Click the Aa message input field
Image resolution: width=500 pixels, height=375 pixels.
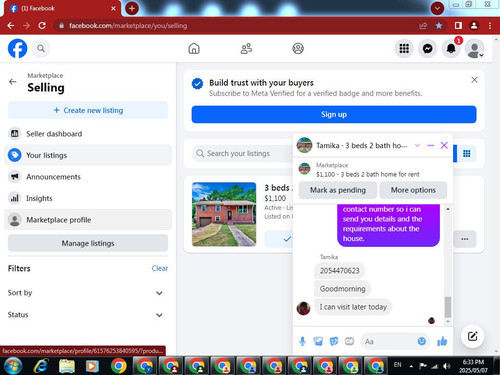click(x=388, y=341)
